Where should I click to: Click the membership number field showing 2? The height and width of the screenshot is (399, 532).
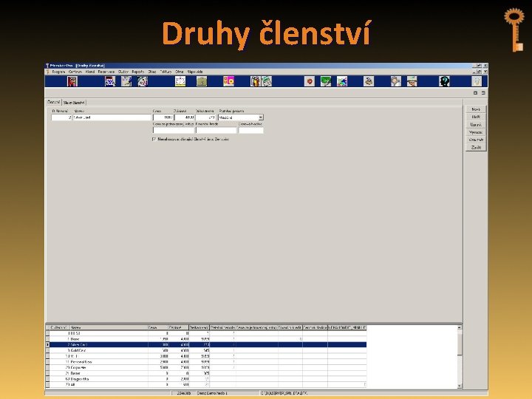tap(61, 117)
